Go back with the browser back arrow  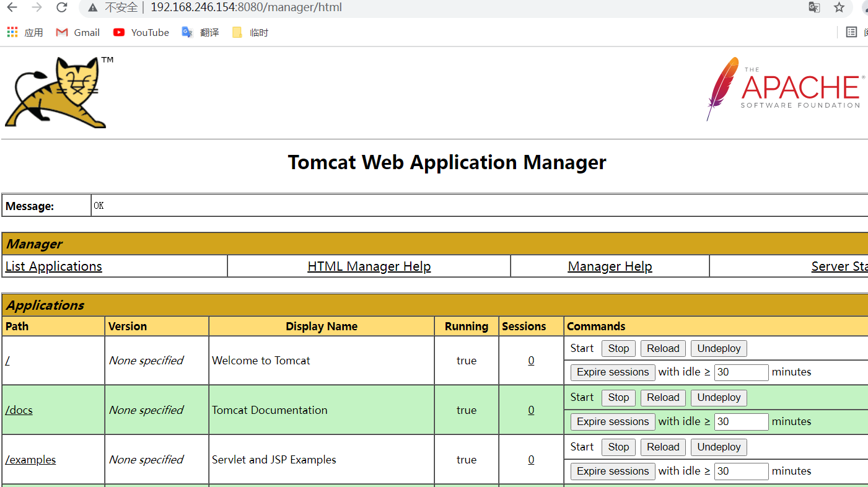click(12, 7)
